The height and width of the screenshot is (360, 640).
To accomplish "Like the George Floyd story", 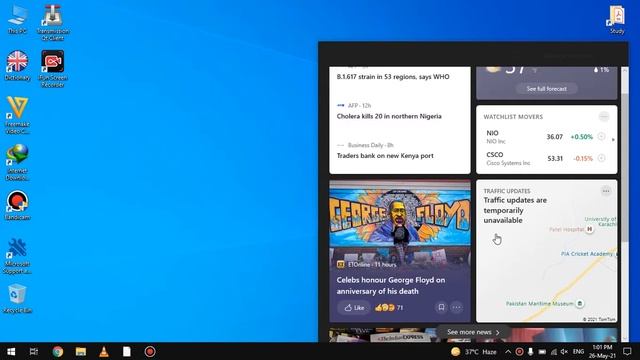I will click(x=354, y=308).
